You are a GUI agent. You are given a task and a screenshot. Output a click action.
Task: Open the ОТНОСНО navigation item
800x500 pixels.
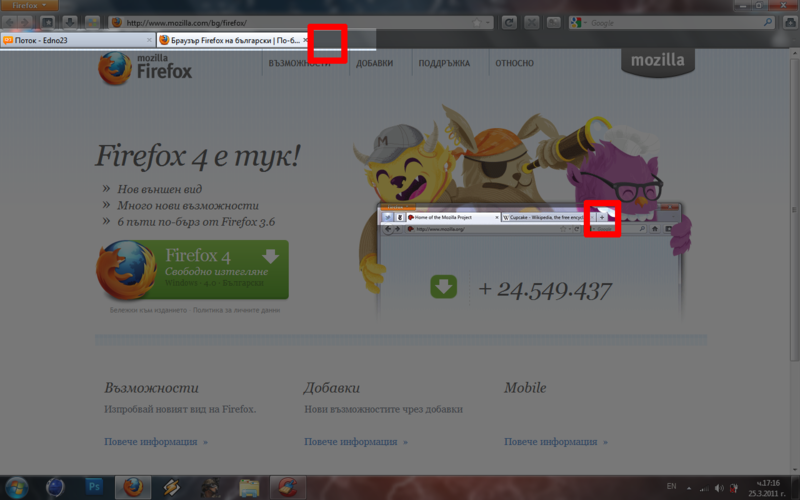(514, 63)
